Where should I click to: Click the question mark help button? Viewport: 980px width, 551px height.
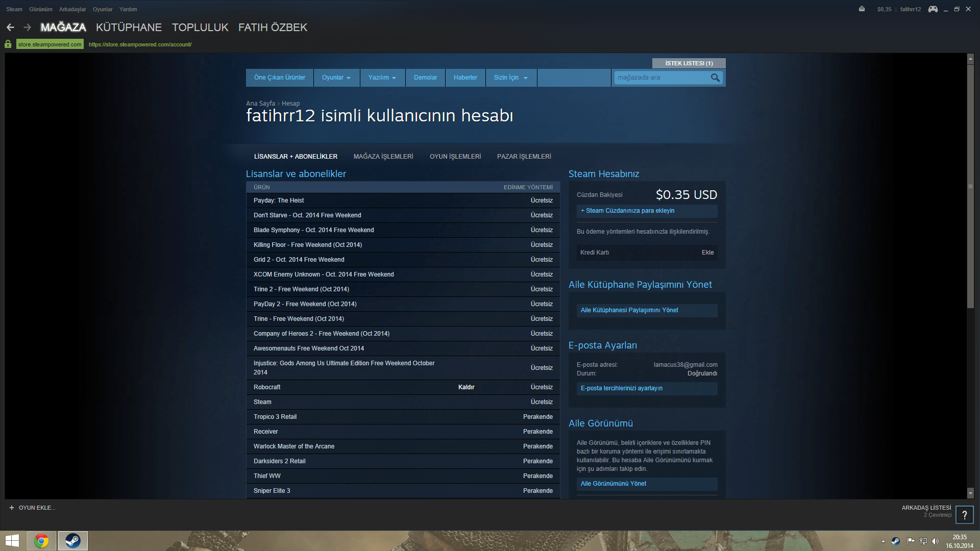[964, 515]
